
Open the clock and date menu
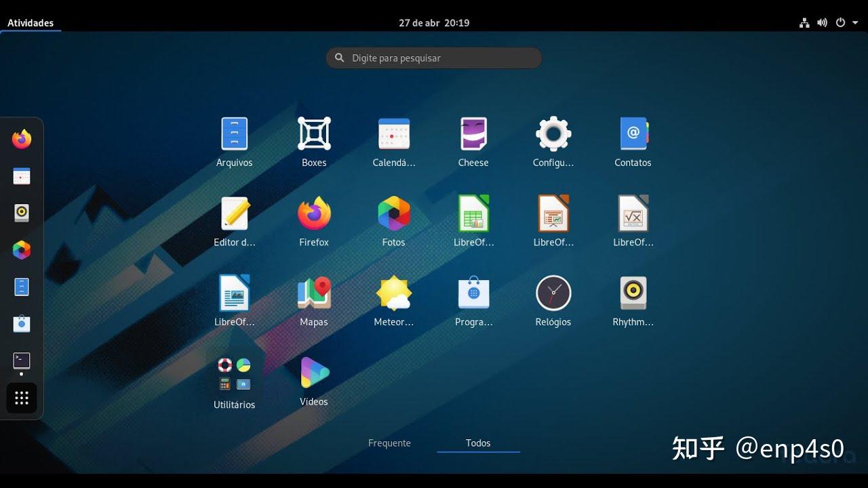434,22
